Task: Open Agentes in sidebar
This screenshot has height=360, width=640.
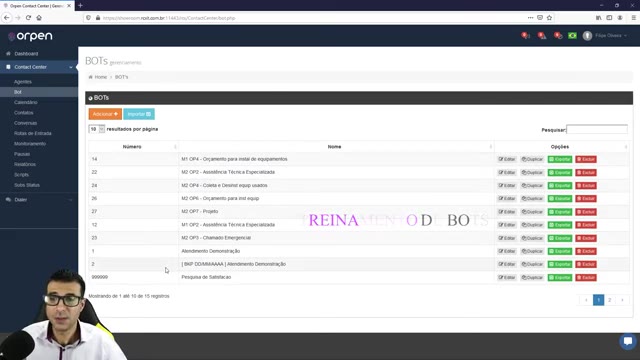Action: coord(23,82)
